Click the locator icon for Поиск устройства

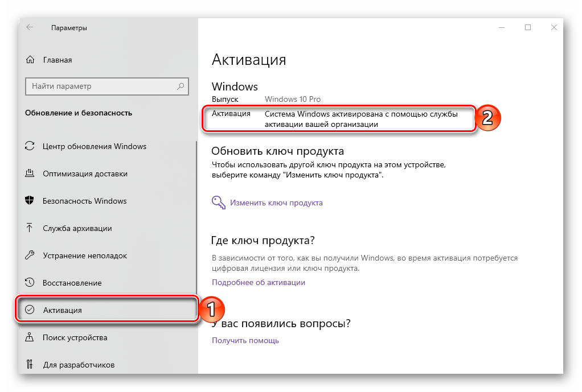30,337
